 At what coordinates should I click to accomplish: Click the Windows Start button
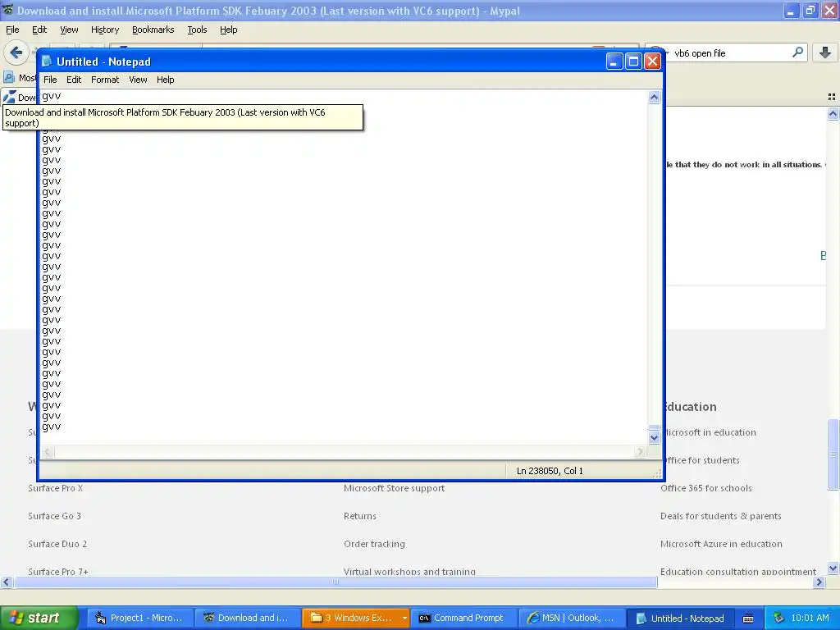pos(39,618)
